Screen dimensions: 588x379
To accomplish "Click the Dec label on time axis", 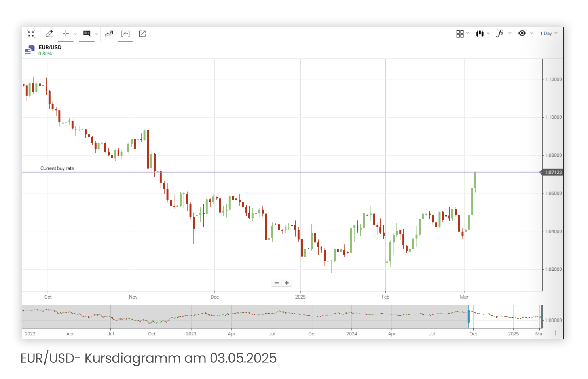I will click(214, 297).
